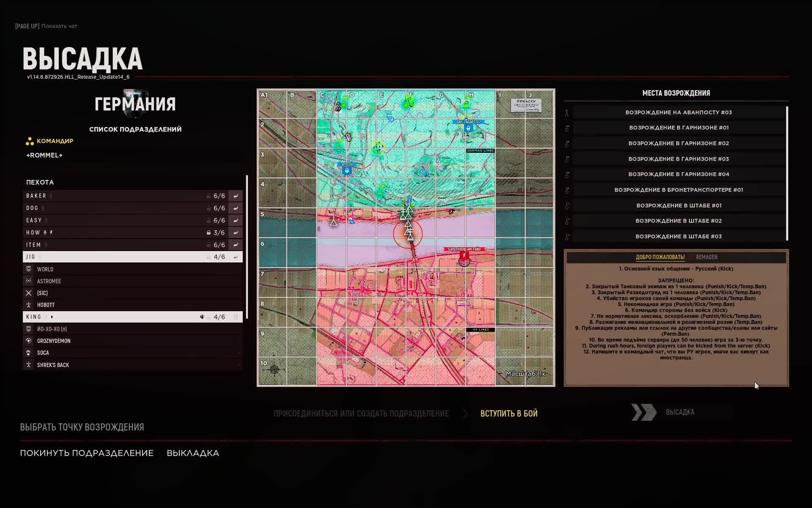Click the outpost icon beside Аванпост #03
The width and height of the screenshot is (812, 508).
(567, 113)
